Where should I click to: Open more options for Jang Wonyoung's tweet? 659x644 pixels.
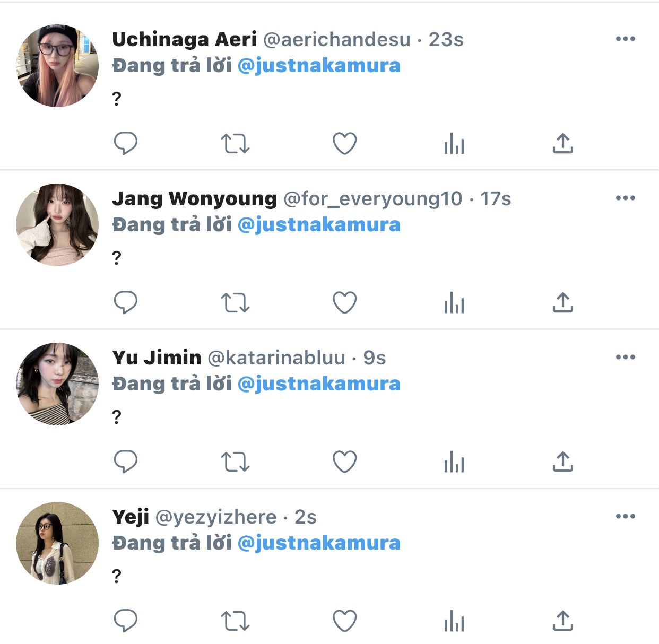[x=626, y=198]
